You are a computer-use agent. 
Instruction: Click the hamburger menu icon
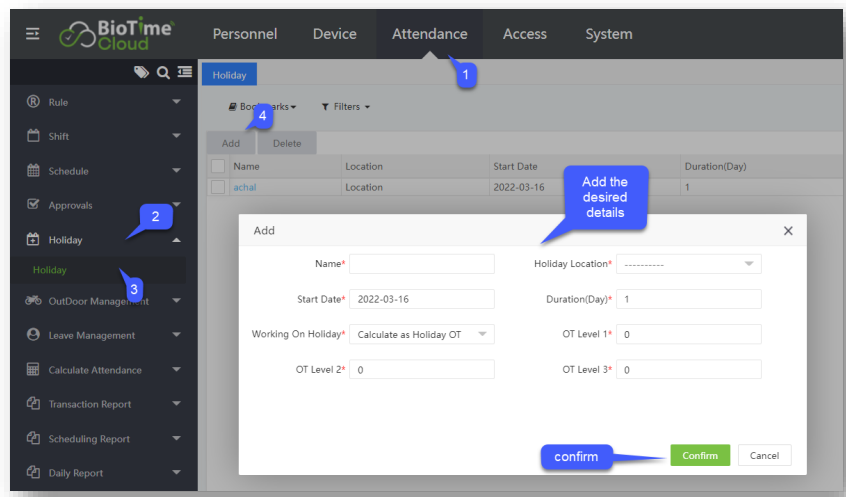coord(32,34)
